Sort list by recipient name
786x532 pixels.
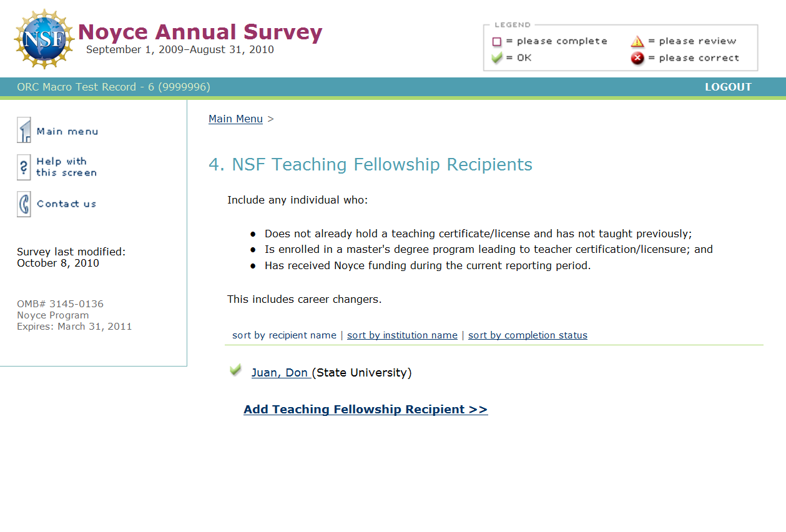(x=284, y=335)
